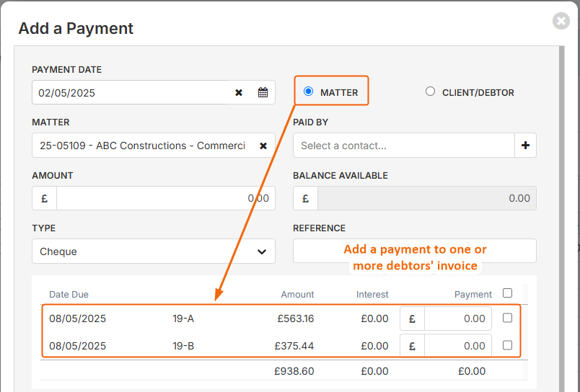
Task: Click the dialog's vertical scrollbar
Action: pos(562,218)
